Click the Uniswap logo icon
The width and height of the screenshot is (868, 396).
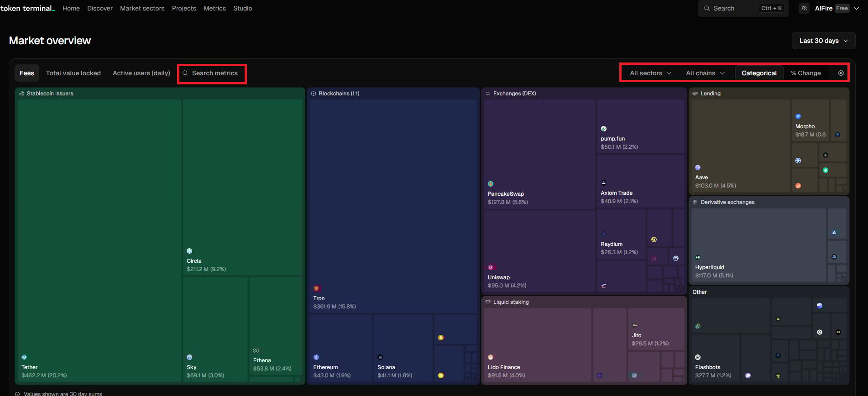click(x=491, y=267)
